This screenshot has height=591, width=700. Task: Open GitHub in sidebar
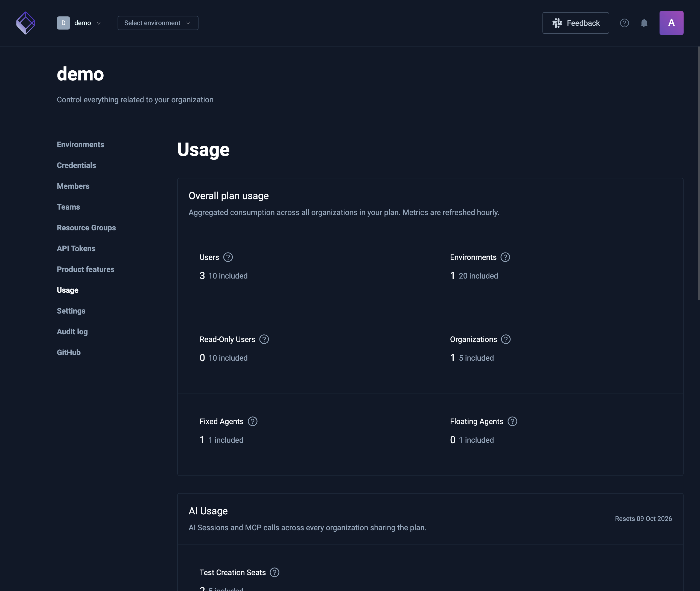[69, 352]
